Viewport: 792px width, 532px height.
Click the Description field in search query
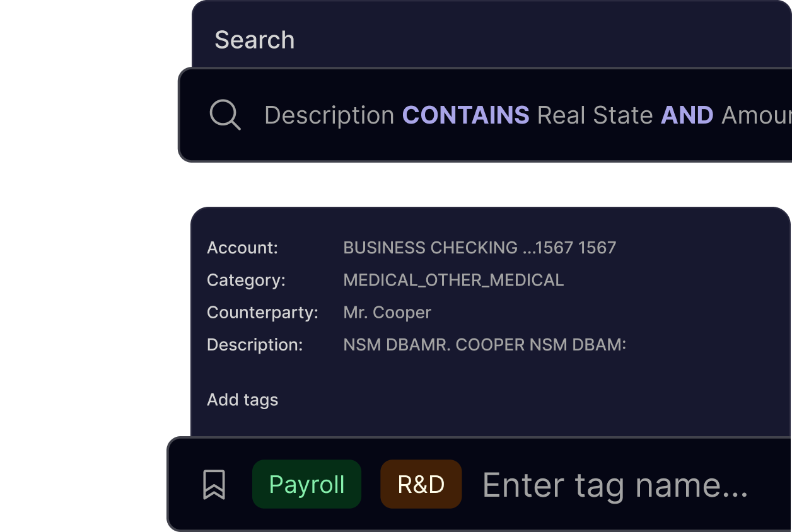(x=329, y=115)
